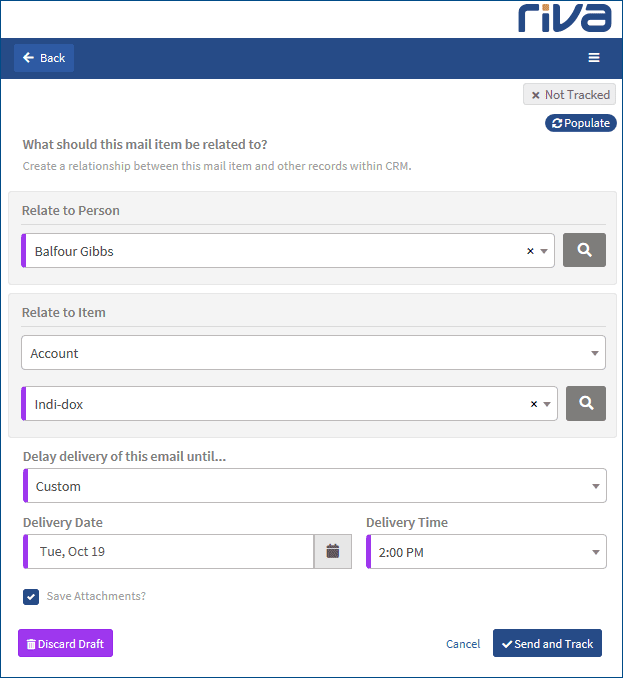Search for an item with magnifier icon
This screenshot has height=678, width=623.
(586, 404)
